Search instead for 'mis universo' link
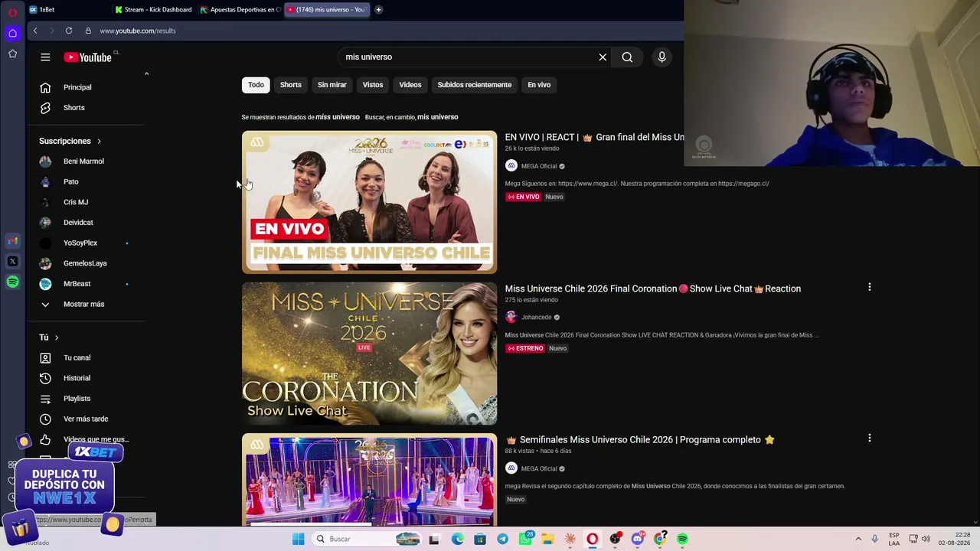The image size is (980, 551). (x=438, y=117)
